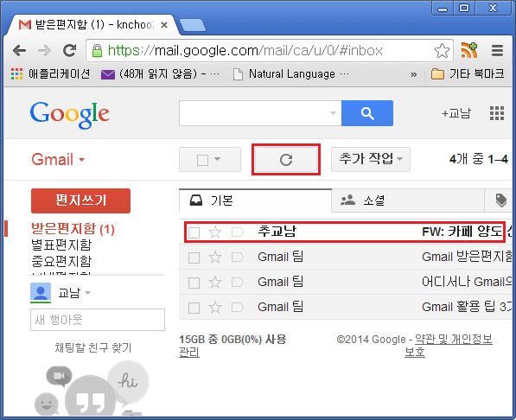Toggle importance marker on Gmail 활용 팁 email

click(238, 308)
